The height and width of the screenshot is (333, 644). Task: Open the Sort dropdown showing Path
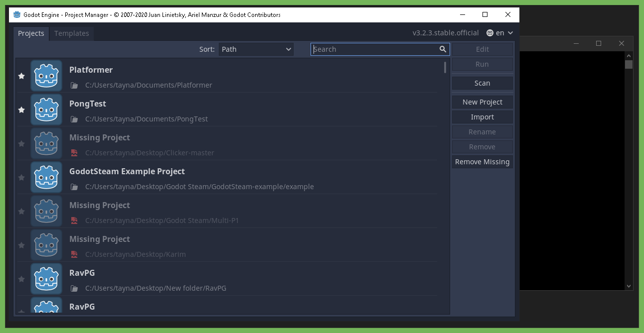click(256, 49)
